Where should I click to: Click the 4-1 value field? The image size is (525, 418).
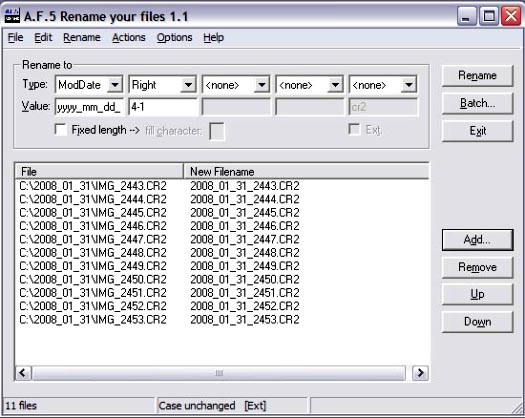pos(163,107)
